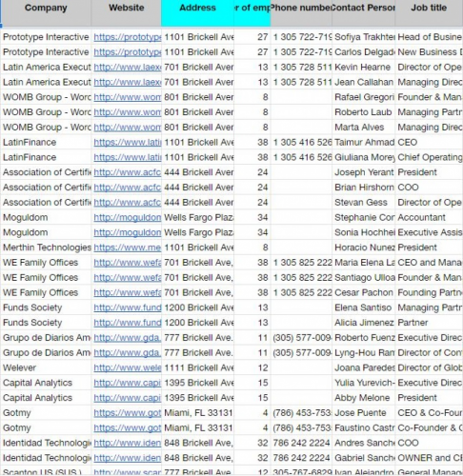This screenshot has height=476, width=463.
Task: Select the 'Faustino Castr' contact cell
Action: [364, 428]
